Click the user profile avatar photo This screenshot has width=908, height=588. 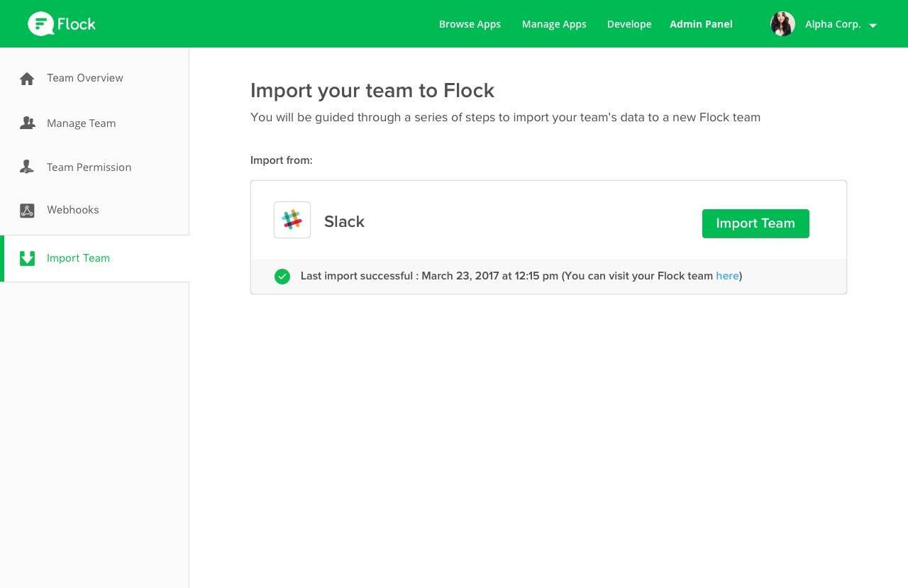(x=782, y=24)
